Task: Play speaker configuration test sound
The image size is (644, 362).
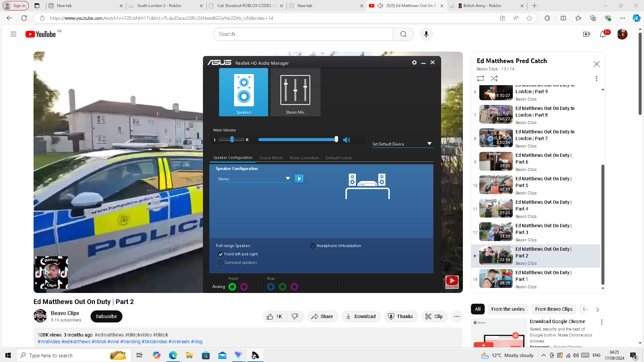Action: pyautogui.click(x=299, y=179)
